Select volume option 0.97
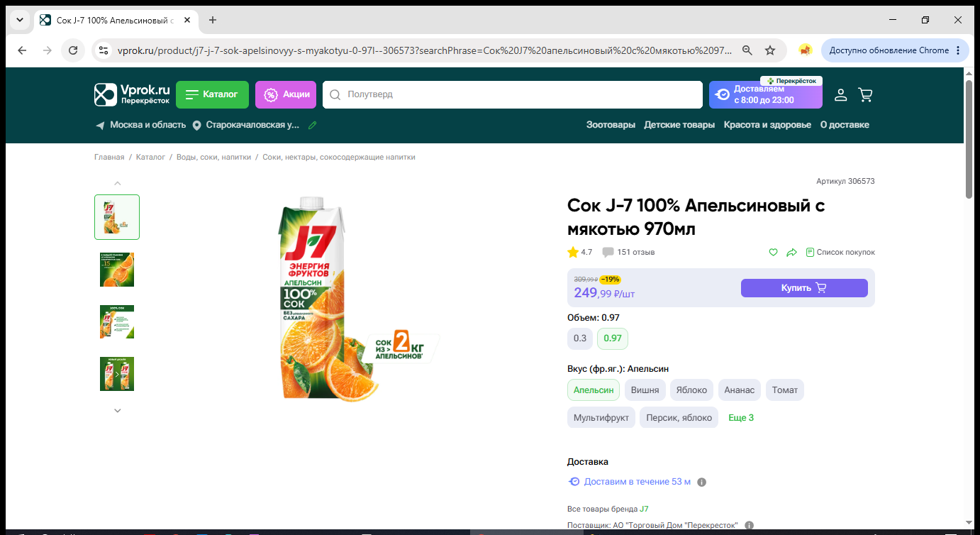Screen dimensions: 980x535 (x=613, y=338)
